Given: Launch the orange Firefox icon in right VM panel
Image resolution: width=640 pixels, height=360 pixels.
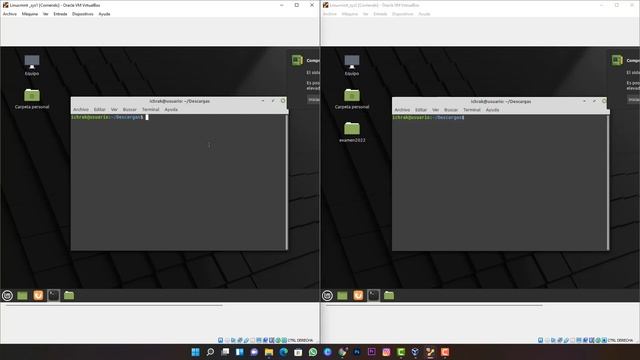Looking at the screenshot, I should pos(358,295).
